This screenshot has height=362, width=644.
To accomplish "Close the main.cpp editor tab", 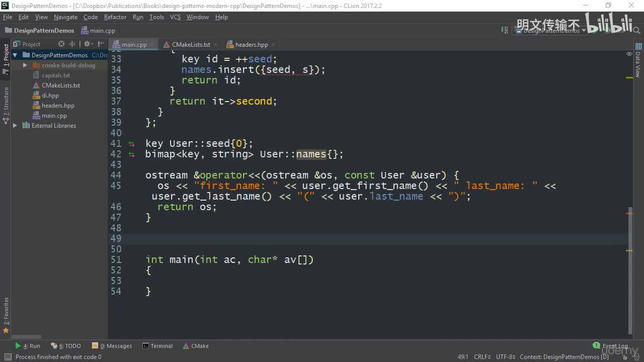I will 152,45.
